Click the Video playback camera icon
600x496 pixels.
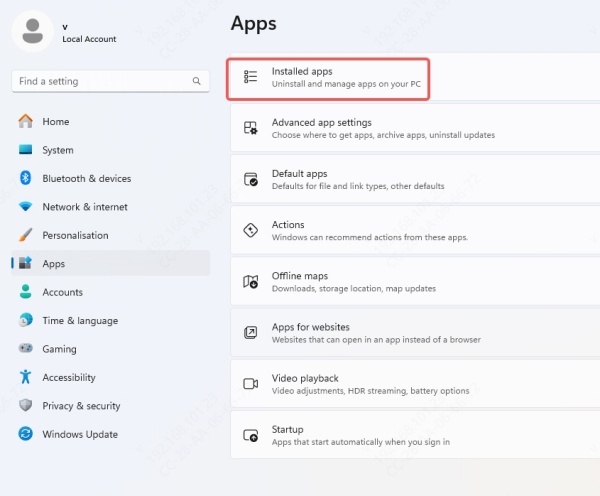coord(251,383)
